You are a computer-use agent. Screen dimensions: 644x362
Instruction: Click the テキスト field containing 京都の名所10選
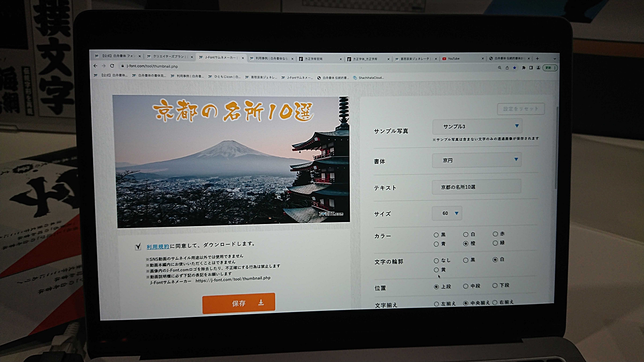(476, 187)
